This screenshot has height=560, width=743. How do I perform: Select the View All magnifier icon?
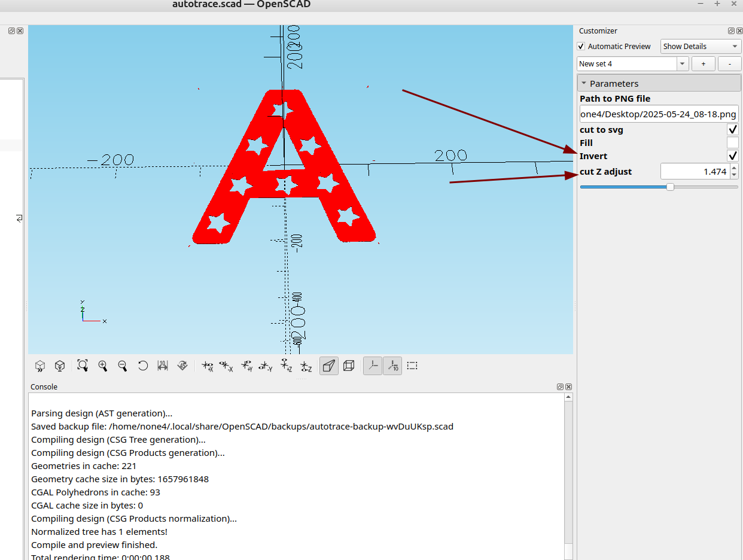pos(83,366)
